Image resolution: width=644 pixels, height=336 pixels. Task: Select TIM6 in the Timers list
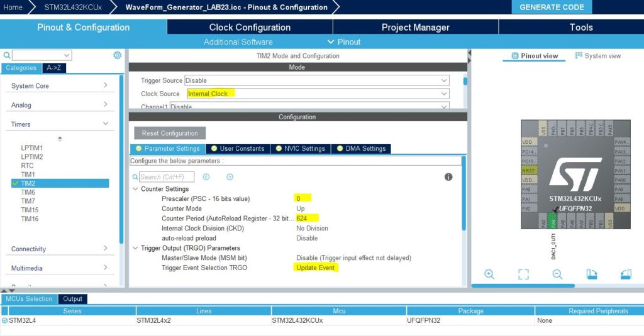28,192
